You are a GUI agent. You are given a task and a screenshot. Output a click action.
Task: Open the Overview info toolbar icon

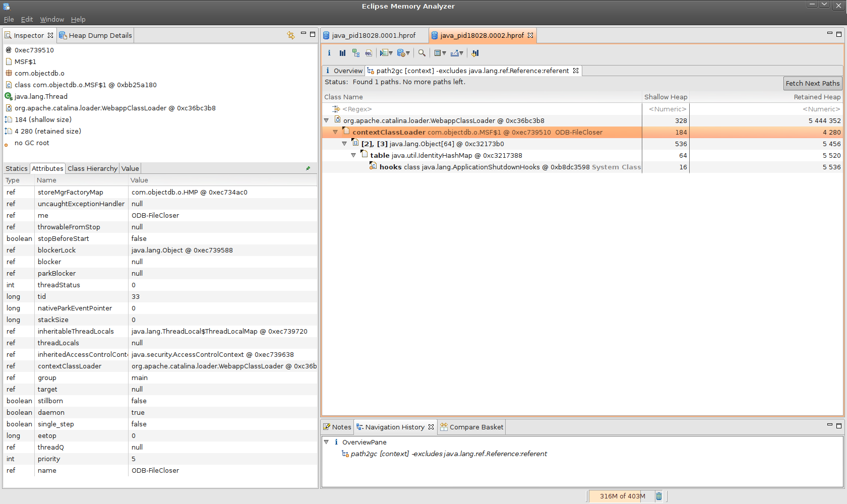(x=329, y=53)
